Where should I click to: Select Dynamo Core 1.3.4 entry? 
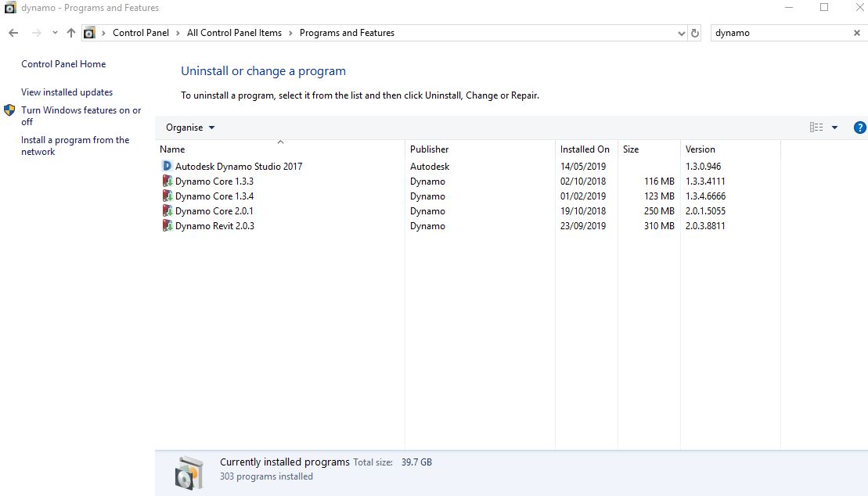click(x=214, y=196)
